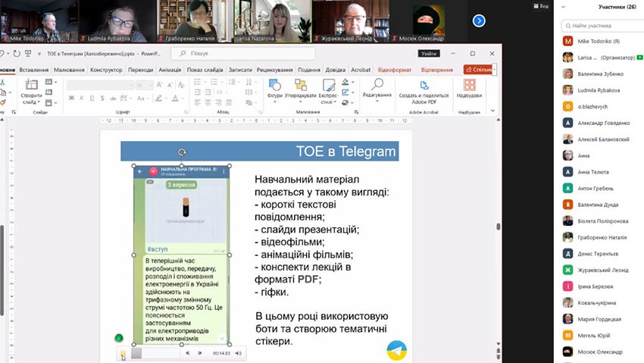Click the increase font size icon
Image resolution: width=644 pixels, height=363 pixels.
pos(159,85)
